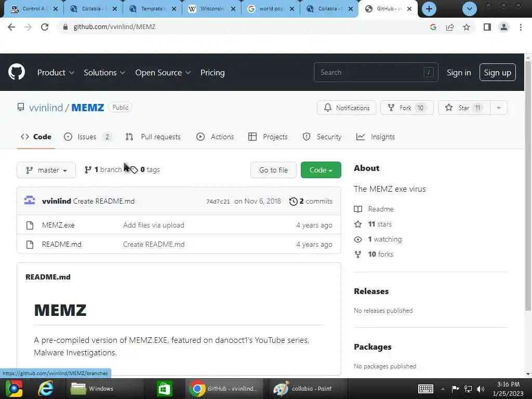Click the 11 stars link
The height and width of the screenshot is (399, 532).
373,224
